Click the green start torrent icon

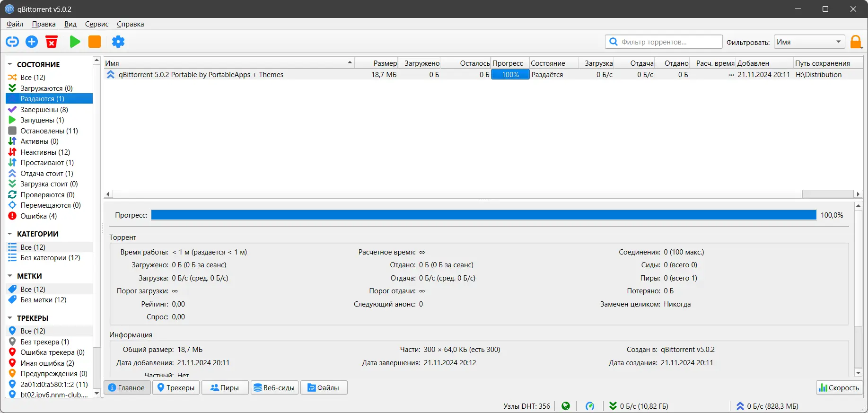pos(75,42)
